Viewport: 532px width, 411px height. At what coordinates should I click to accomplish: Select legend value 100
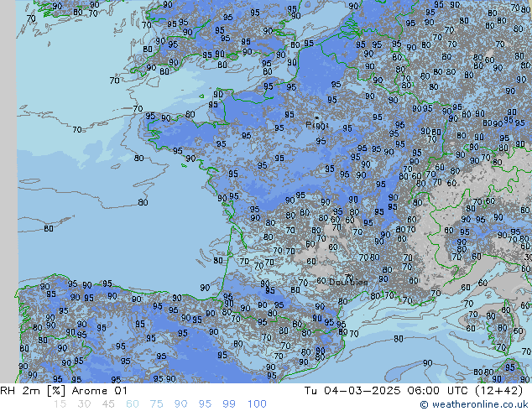(x=257, y=404)
